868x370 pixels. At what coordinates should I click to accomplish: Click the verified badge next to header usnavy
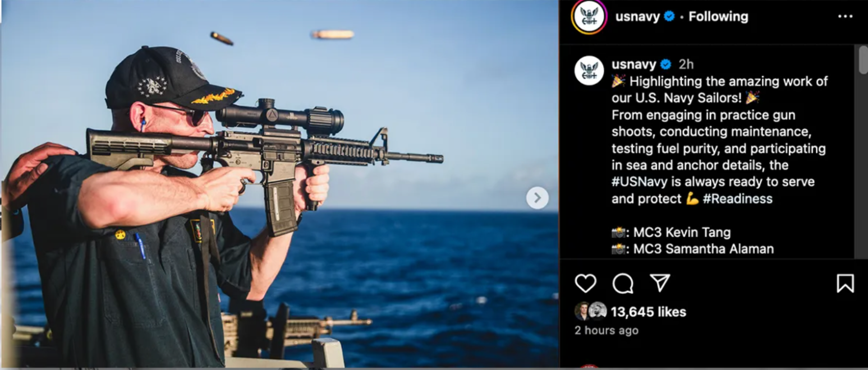click(669, 17)
